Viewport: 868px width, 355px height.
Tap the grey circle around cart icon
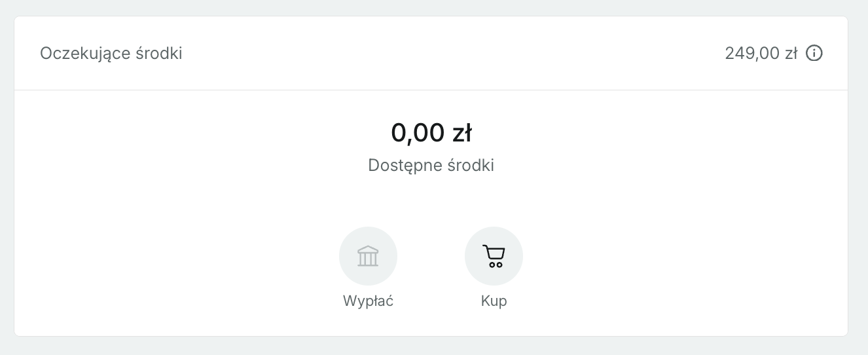coord(494,256)
